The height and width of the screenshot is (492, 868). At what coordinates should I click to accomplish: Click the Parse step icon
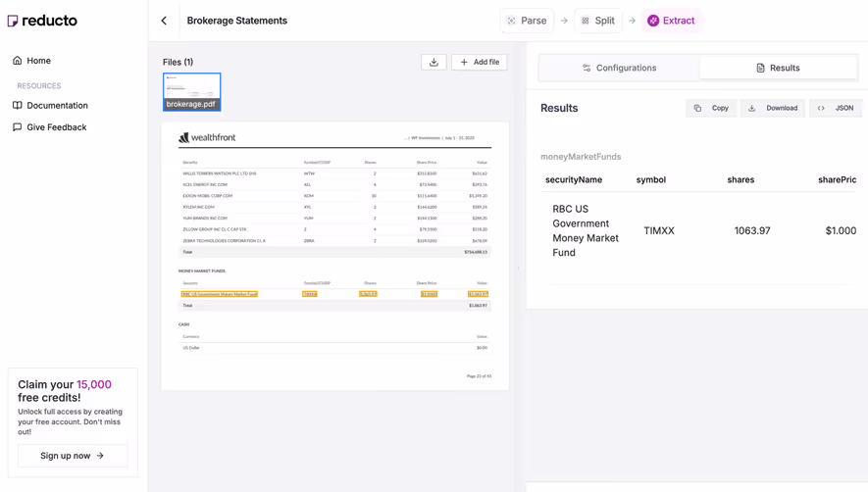[512, 21]
